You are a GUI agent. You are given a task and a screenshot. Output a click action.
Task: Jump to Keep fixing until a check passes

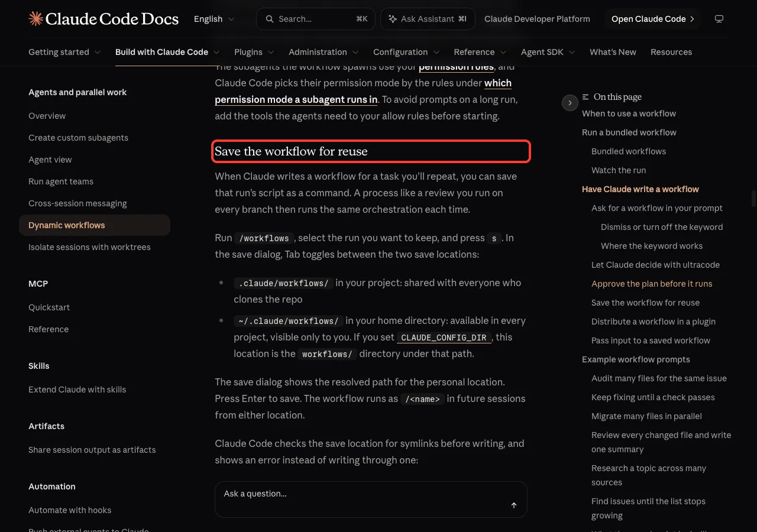pyautogui.click(x=653, y=397)
